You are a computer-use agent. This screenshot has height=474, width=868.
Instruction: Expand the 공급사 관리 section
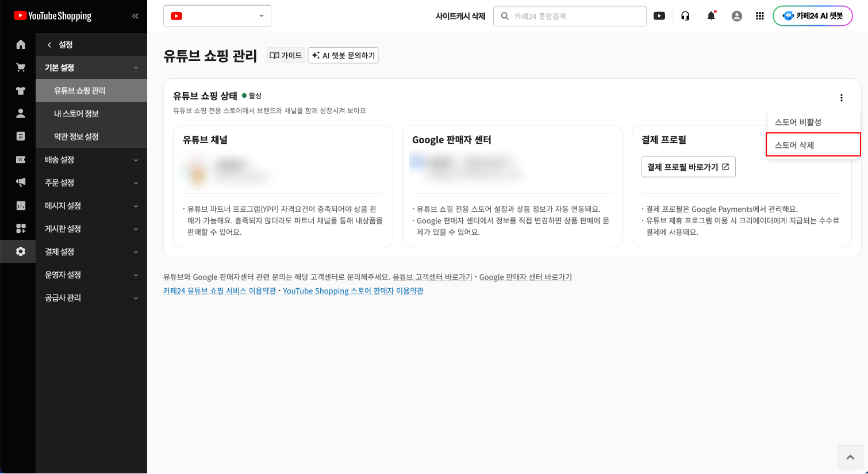(91, 297)
